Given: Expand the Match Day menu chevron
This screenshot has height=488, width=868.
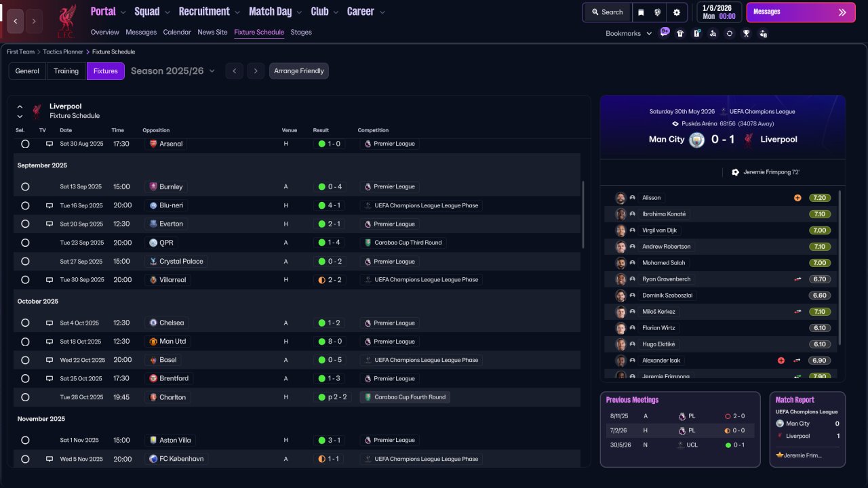Looking at the screenshot, I should [x=299, y=12].
